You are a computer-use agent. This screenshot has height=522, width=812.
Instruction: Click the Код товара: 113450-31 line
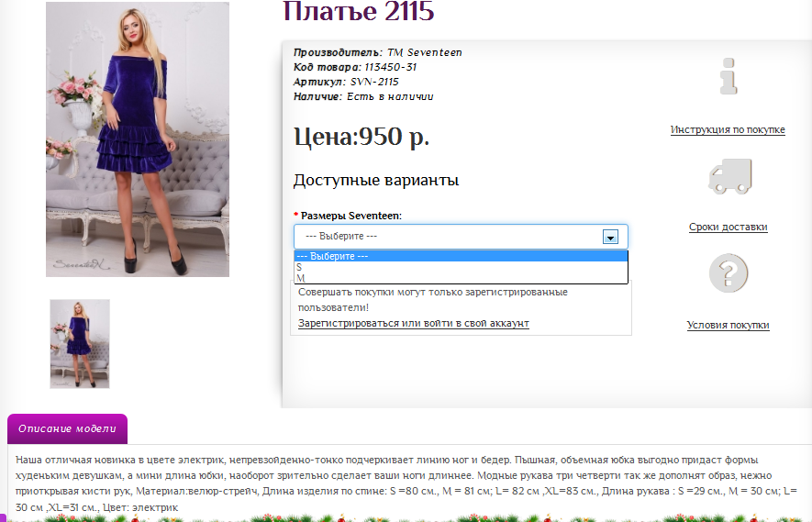coord(355,67)
